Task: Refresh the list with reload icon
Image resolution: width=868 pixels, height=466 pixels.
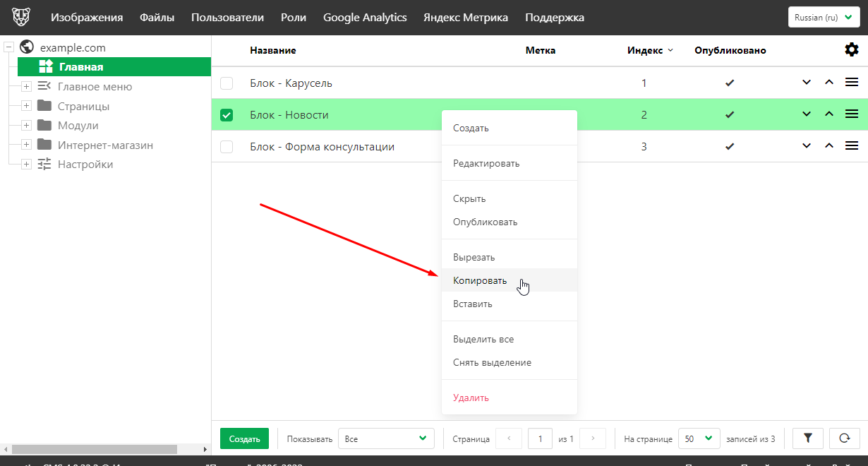Action: point(844,438)
